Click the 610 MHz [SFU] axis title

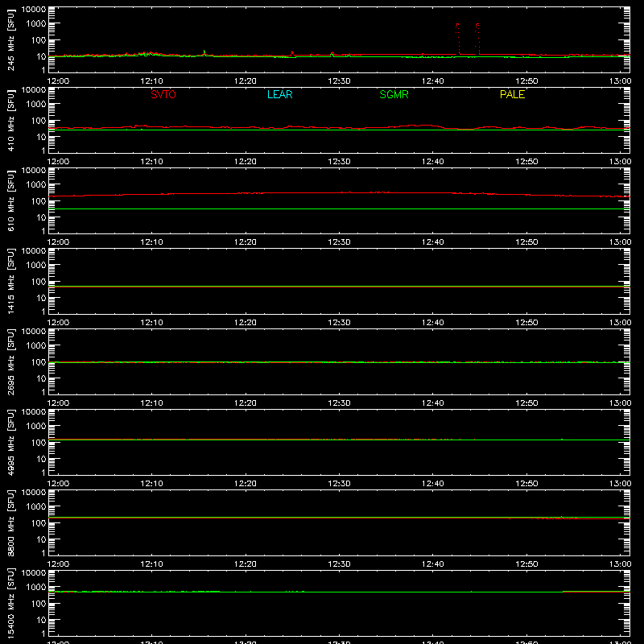[10, 200]
